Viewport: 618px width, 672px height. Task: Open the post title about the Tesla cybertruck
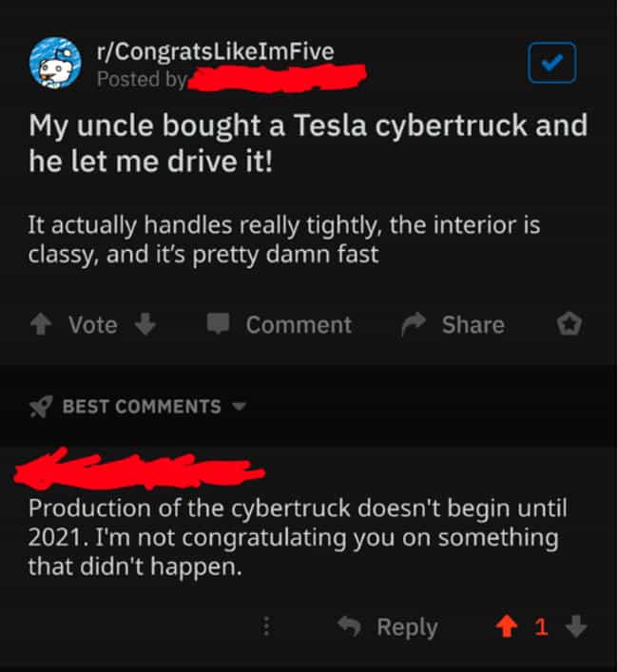(308, 144)
